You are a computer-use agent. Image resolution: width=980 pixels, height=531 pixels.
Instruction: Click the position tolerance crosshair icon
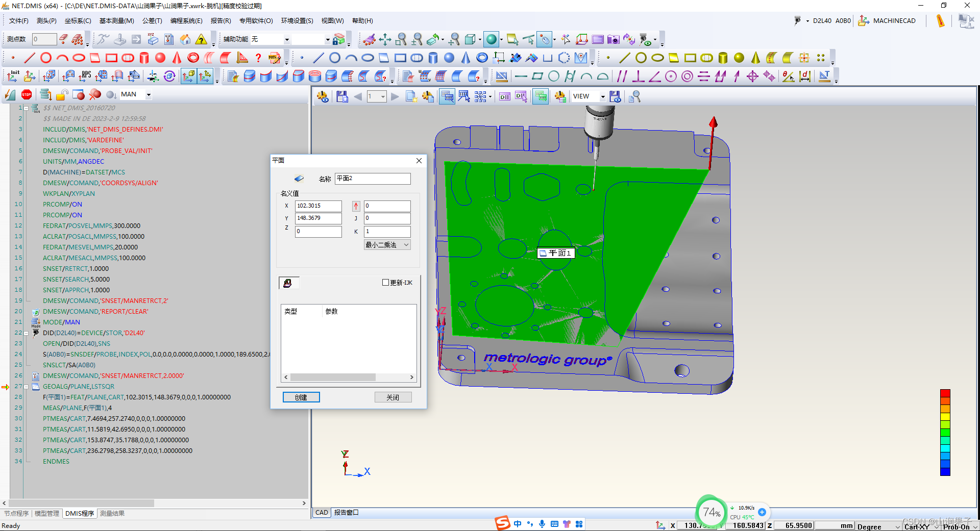click(x=752, y=77)
